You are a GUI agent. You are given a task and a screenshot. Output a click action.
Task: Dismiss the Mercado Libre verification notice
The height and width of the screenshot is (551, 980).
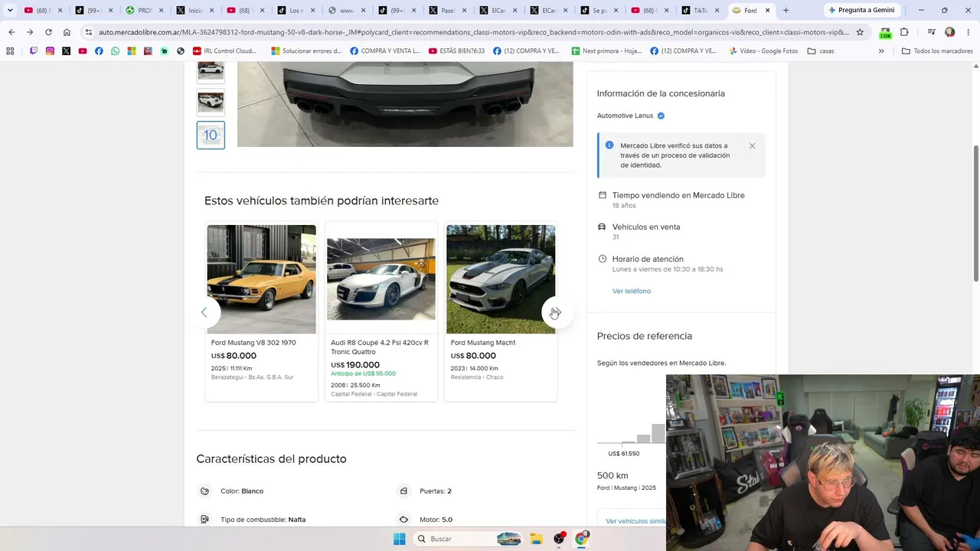[x=752, y=146]
